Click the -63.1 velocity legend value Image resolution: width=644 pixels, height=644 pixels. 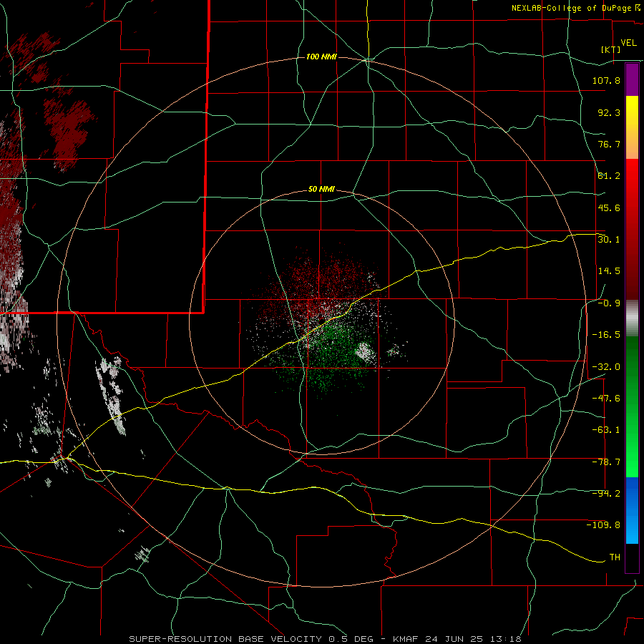click(x=606, y=430)
